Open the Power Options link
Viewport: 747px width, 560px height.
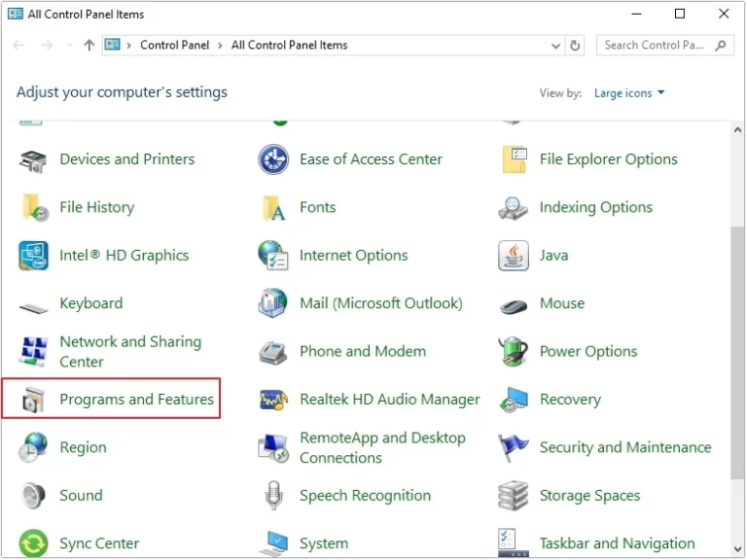[x=588, y=351]
